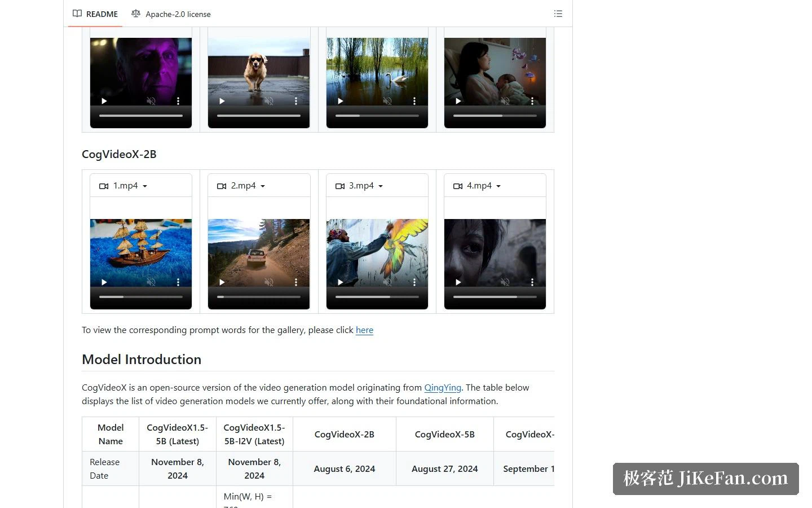Unmute the car on dirt road video

269,282
